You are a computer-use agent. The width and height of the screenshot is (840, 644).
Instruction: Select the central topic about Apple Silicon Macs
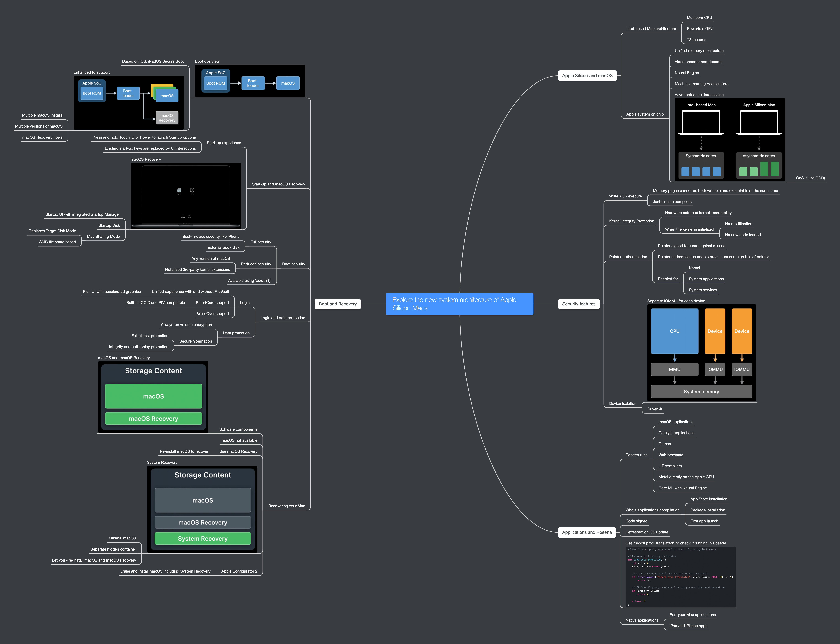pyautogui.click(x=459, y=304)
